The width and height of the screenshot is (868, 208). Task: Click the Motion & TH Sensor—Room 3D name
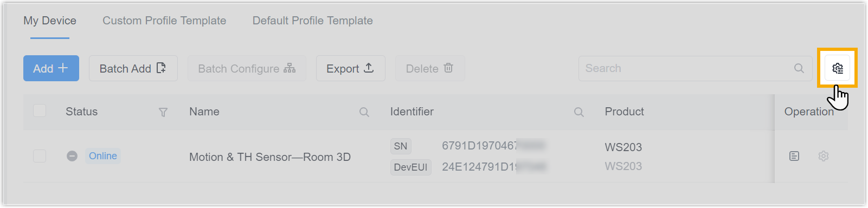[270, 157]
